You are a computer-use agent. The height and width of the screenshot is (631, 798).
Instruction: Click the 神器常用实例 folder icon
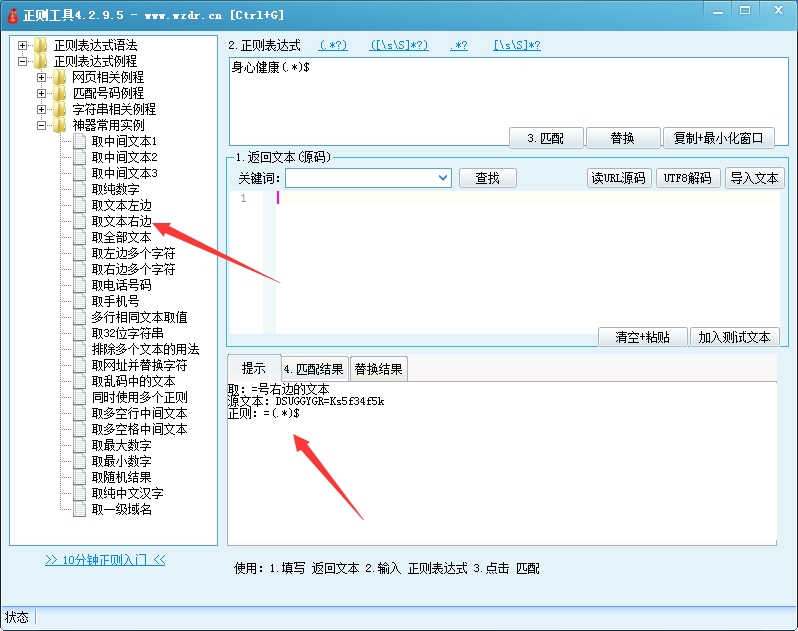60,125
